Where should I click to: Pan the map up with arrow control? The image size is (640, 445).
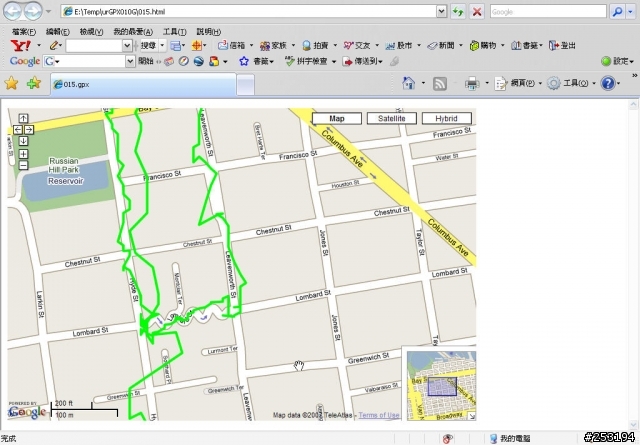(x=23, y=118)
